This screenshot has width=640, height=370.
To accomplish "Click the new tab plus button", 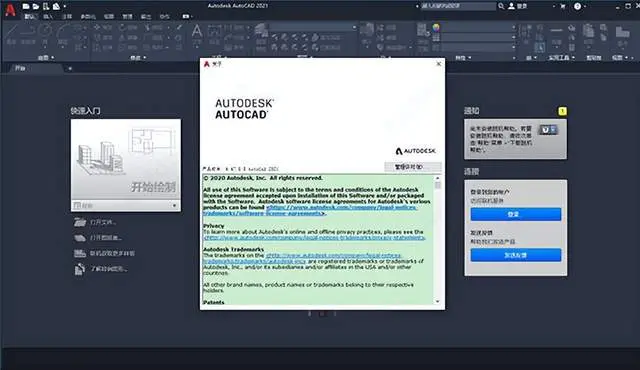I will click(70, 69).
